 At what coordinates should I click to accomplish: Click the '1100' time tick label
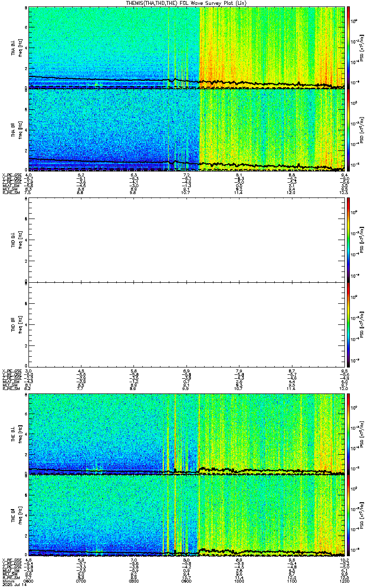click(291, 581)
